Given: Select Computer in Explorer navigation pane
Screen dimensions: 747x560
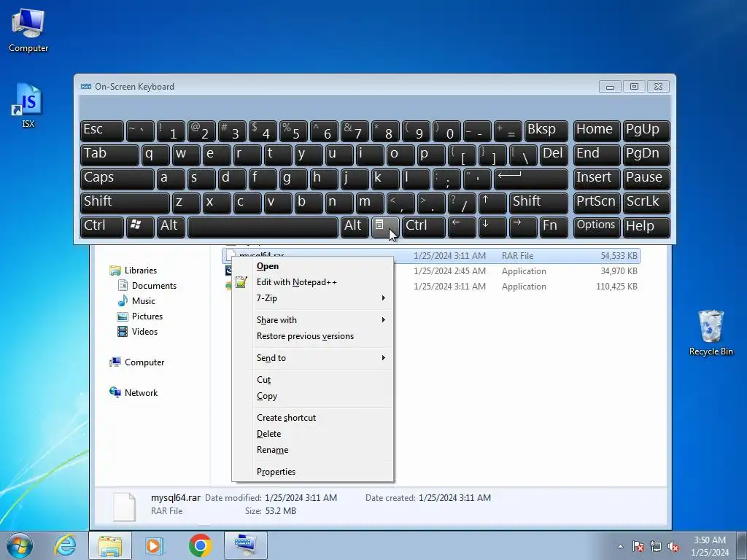Looking at the screenshot, I should pyautogui.click(x=137, y=362).
